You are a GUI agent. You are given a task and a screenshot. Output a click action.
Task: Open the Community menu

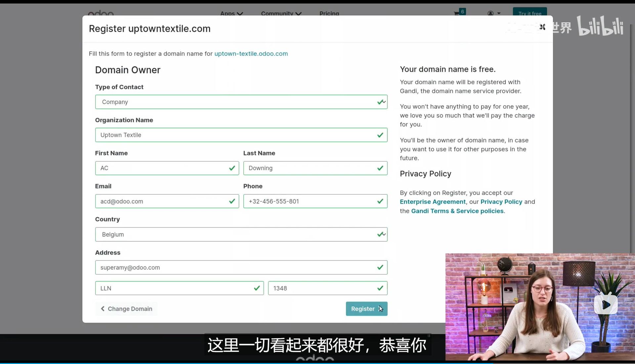281,13
